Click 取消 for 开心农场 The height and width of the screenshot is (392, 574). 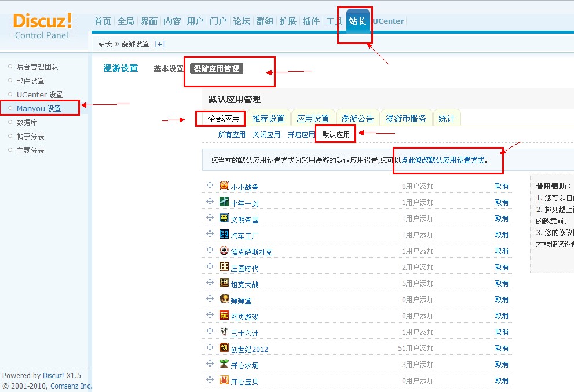tap(502, 364)
